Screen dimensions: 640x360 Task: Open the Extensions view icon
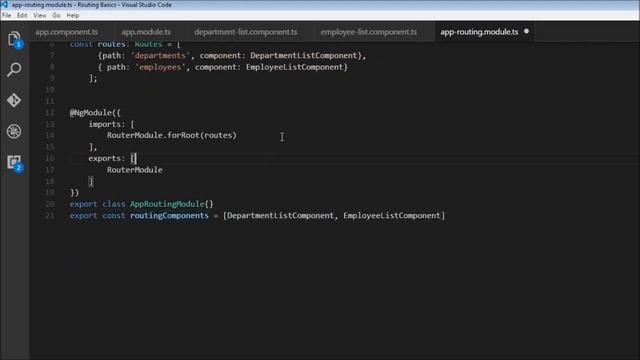(15, 162)
